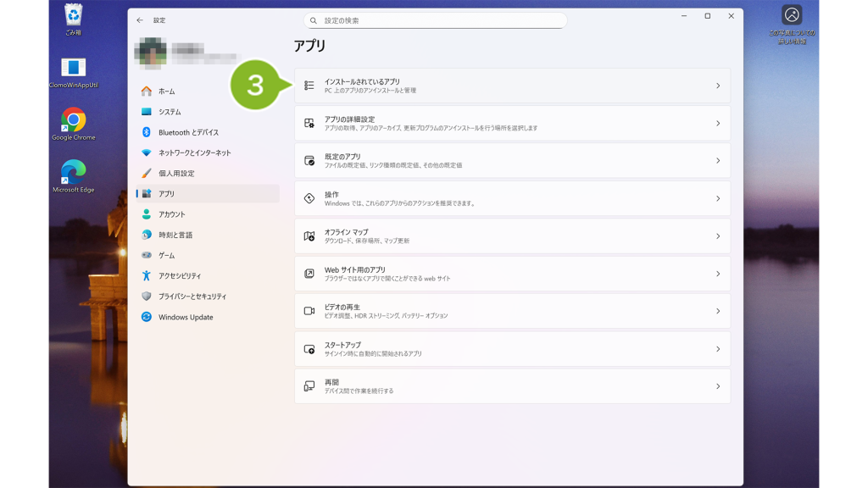Click the オフライン マップ map icon
The image size is (868, 488).
[309, 236]
